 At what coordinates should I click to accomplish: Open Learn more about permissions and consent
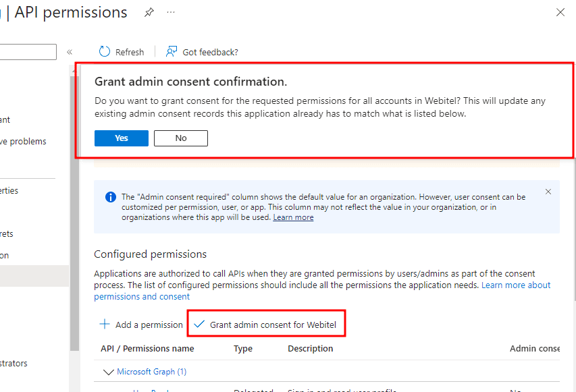point(322,291)
